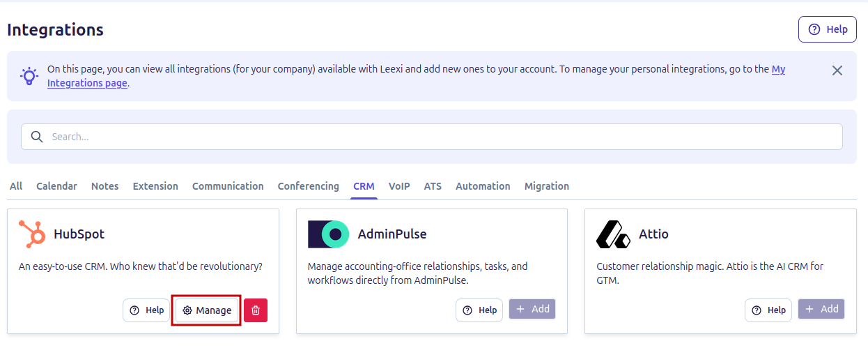Click AdminPulse description 'Manage accounting-office relationships'
Image resolution: width=868 pixels, height=348 pixels.
(x=418, y=273)
